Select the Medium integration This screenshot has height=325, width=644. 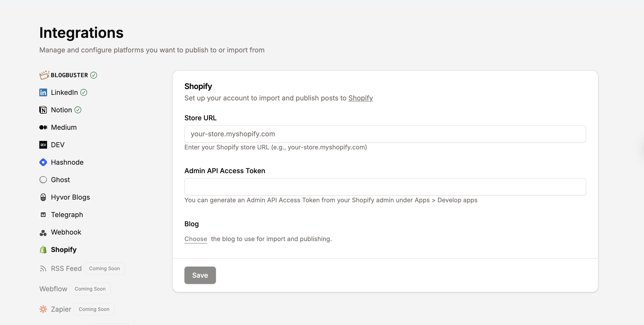(x=64, y=127)
